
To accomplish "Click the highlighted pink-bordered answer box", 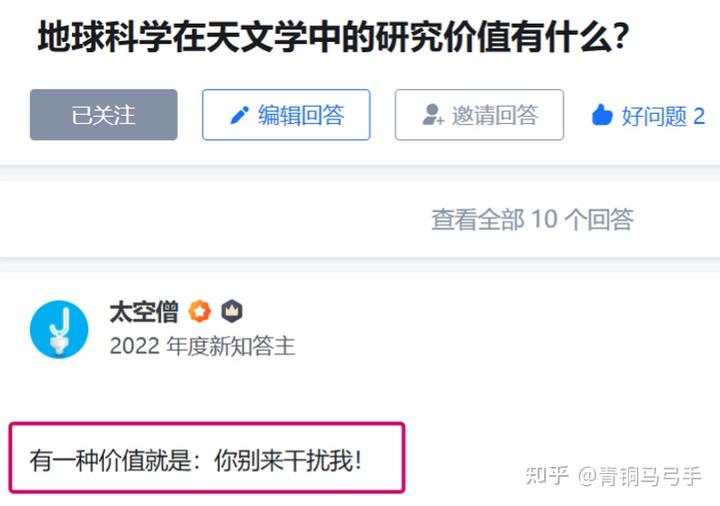I will pyautogui.click(x=207, y=458).
